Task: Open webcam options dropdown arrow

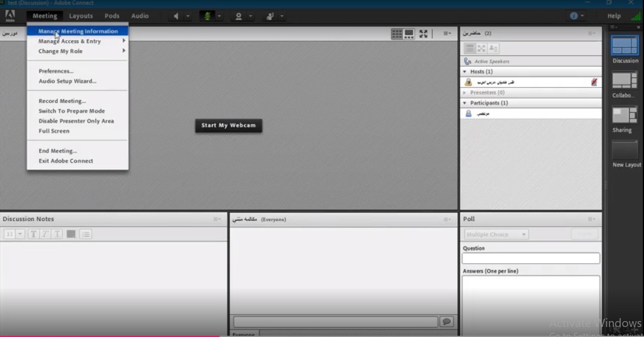Action: (x=250, y=16)
